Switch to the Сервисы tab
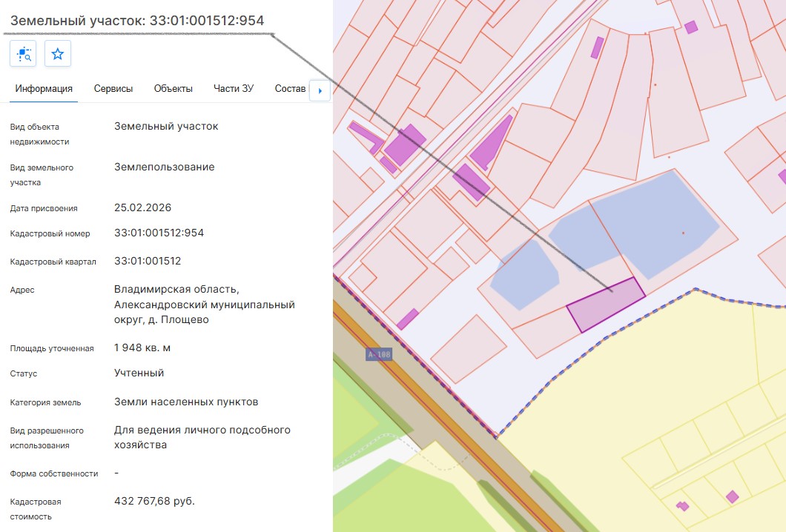Image resolution: width=786 pixels, height=532 pixels. point(113,89)
